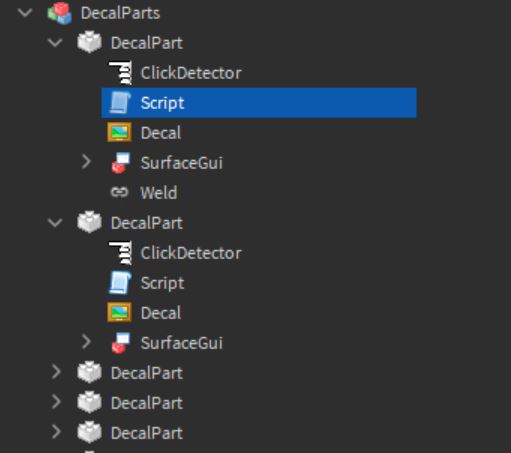Collapse the first DecalPart node
Image resolution: width=511 pixels, height=453 pixels.
coord(55,43)
